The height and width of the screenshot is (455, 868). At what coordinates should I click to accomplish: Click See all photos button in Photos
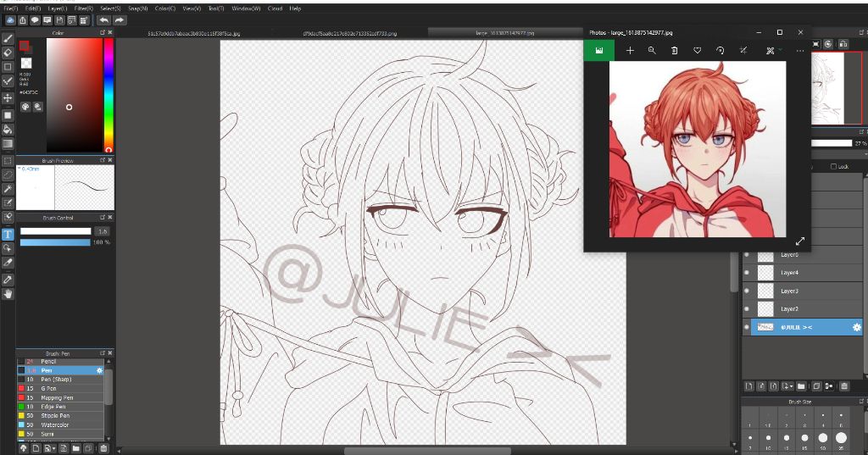pos(599,50)
